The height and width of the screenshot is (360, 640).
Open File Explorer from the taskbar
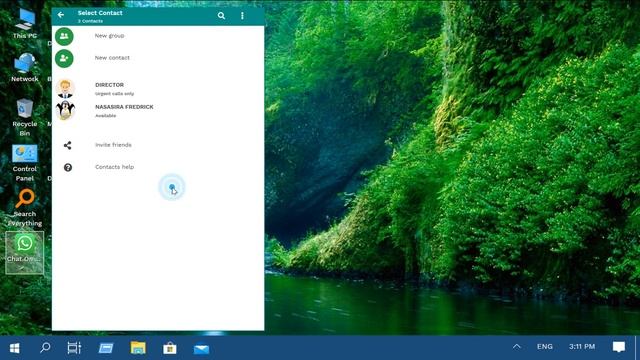[x=138, y=348]
